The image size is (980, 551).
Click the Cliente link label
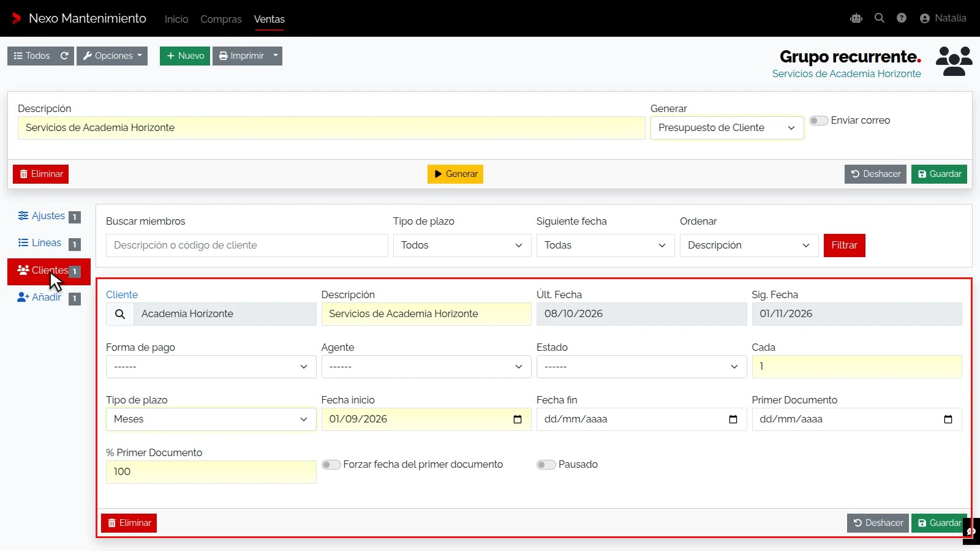(x=122, y=295)
